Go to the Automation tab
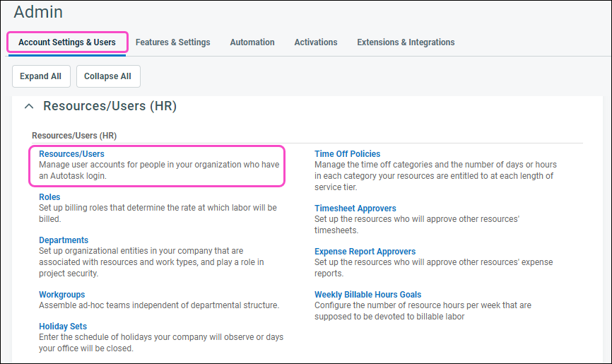Viewport: 612px width, 364px height. tap(252, 42)
